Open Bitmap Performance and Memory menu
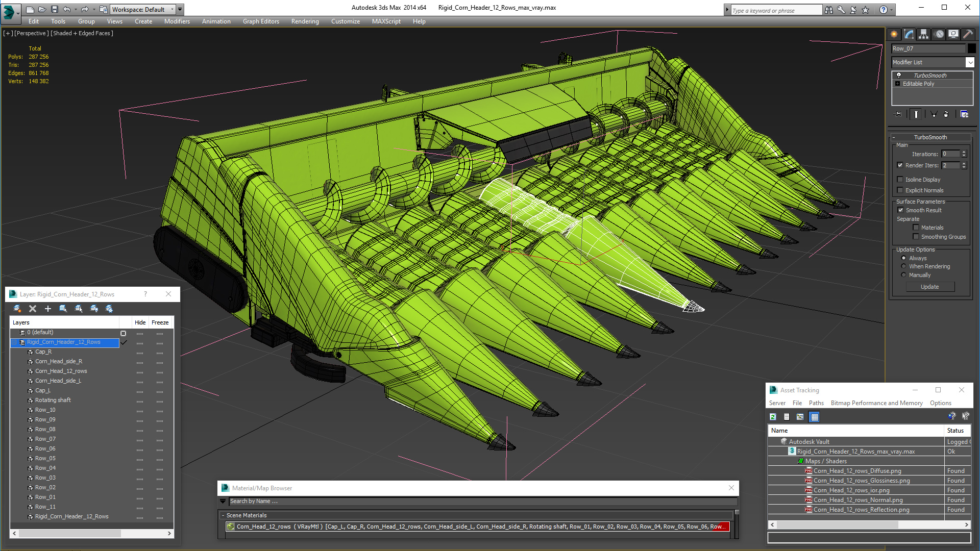980x551 pixels. click(876, 403)
